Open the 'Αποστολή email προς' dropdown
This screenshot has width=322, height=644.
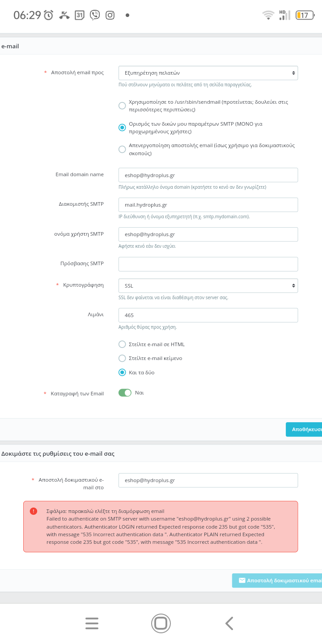pos(208,73)
